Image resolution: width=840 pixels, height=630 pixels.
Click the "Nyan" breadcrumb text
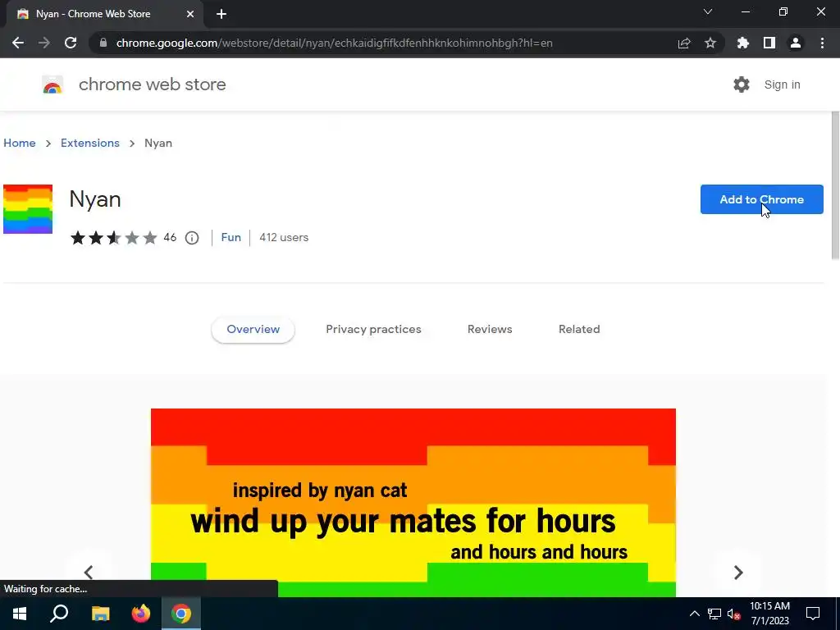point(158,143)
